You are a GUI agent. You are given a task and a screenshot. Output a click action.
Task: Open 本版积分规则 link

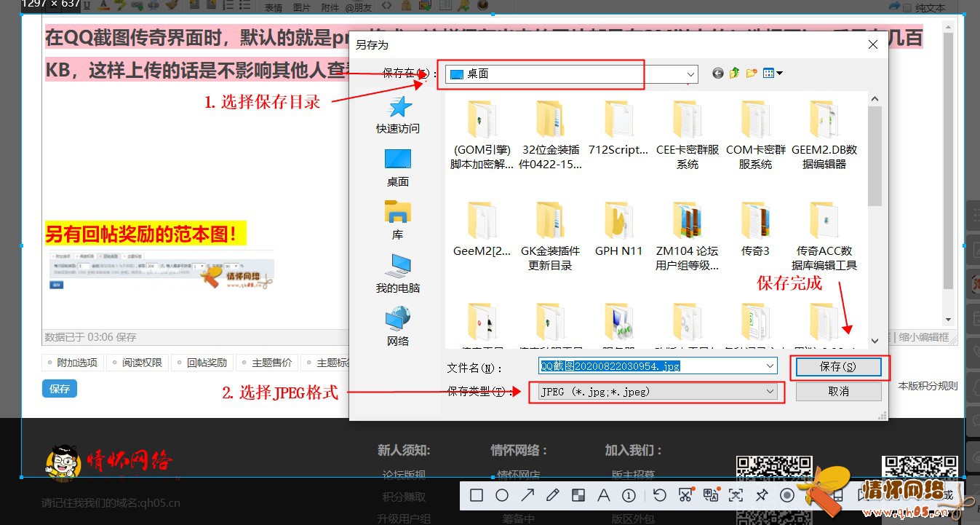click(x=928, y=386)
